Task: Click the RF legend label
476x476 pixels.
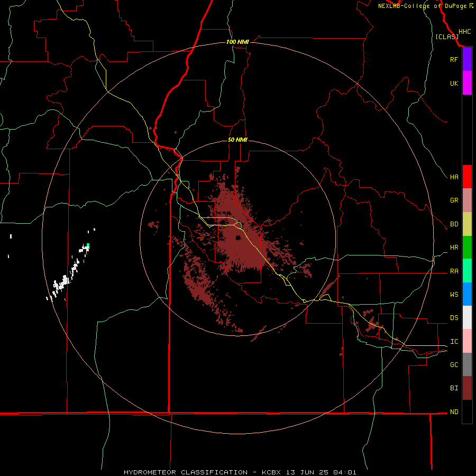Action: 454,59
